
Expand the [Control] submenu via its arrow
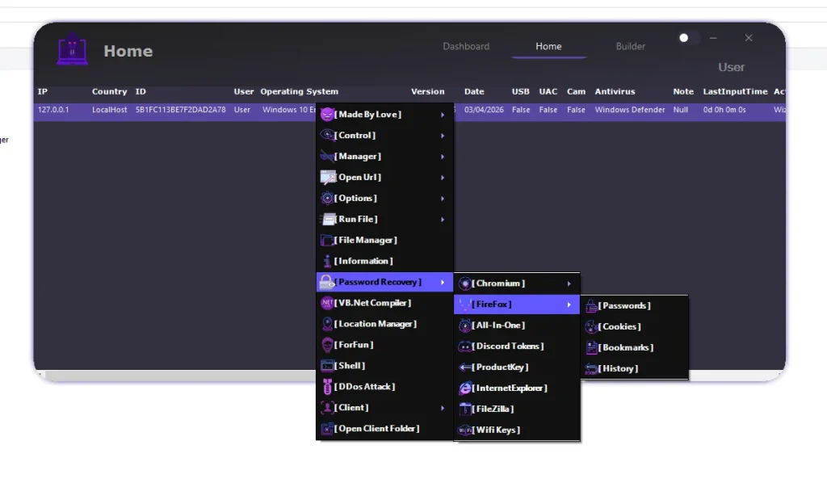(x=444, y=135)
